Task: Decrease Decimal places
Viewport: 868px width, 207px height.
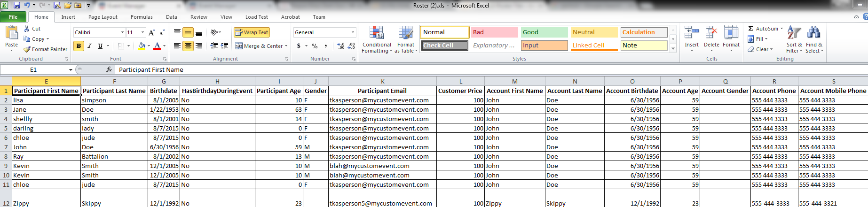Action: [x=351, y=46]
